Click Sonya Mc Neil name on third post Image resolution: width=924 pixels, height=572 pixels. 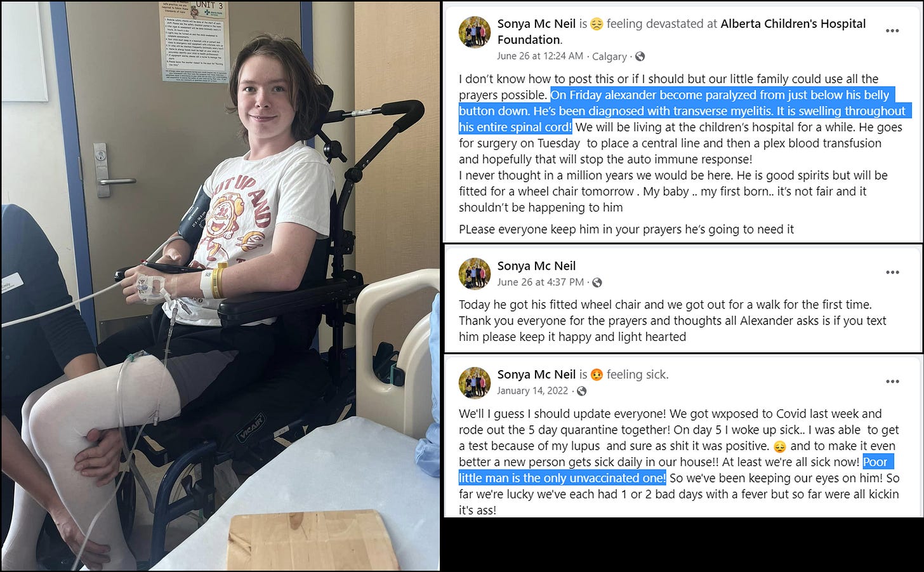coord(536,375)
